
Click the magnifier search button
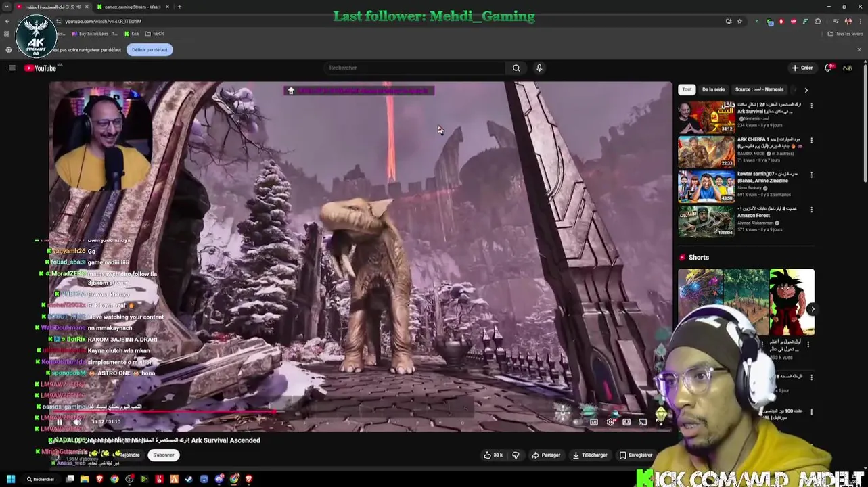(x=516, y=68)
